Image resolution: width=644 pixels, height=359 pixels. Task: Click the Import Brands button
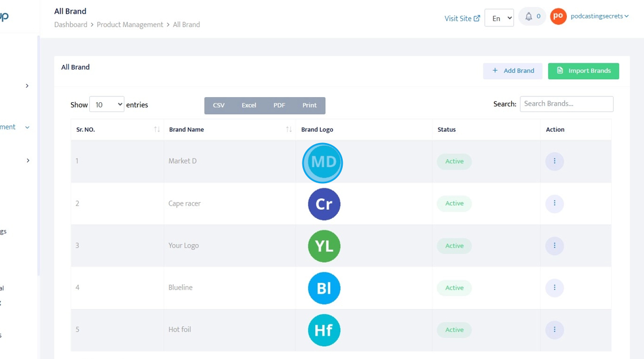click(x=583, y=71)
